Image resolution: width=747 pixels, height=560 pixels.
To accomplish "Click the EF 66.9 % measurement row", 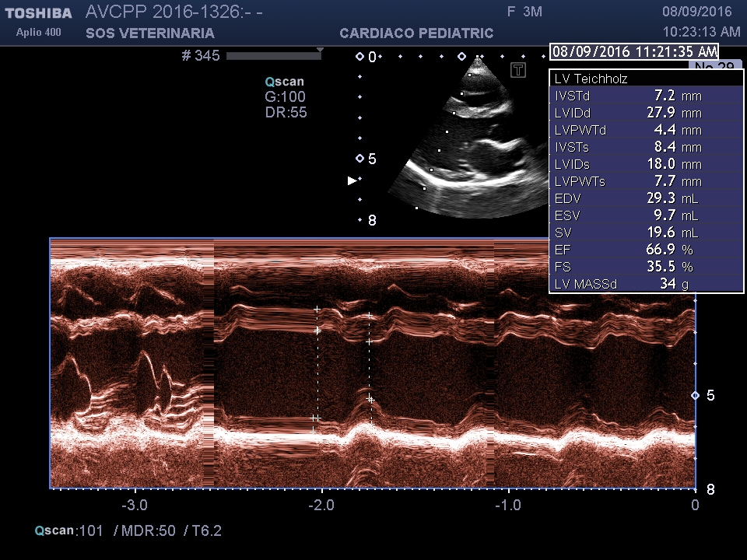I will pyautogui.click(x=646, y=250).
